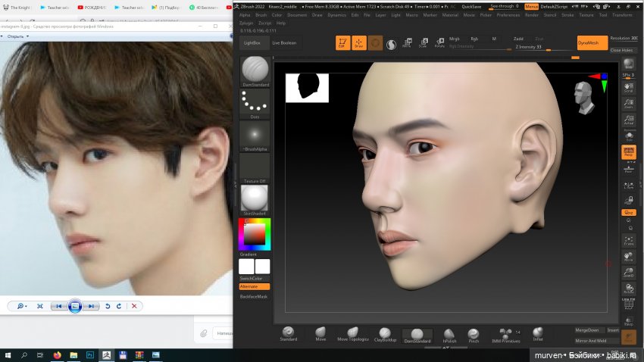The width and height of the screenshot is (644, 362).
Task: Toggle the Floor grid button
Action: (x=628, y=168)
